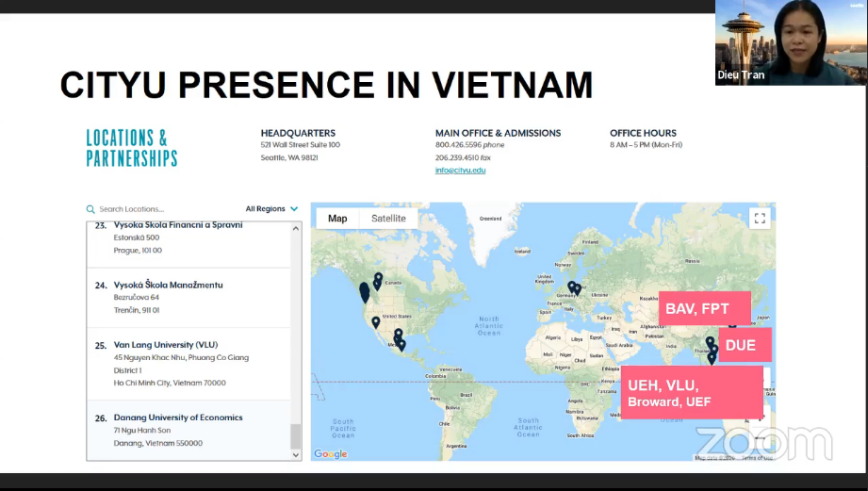Click the Seattle map pin marker
868x491 pixels.
pyautogui.click(x=364, y=292)
